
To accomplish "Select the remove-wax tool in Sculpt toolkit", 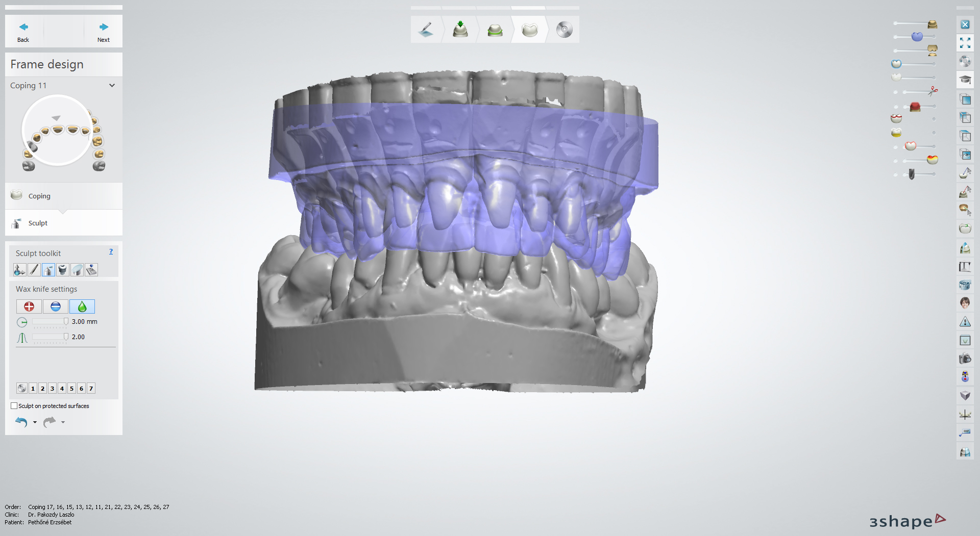I will coord(55,307).
